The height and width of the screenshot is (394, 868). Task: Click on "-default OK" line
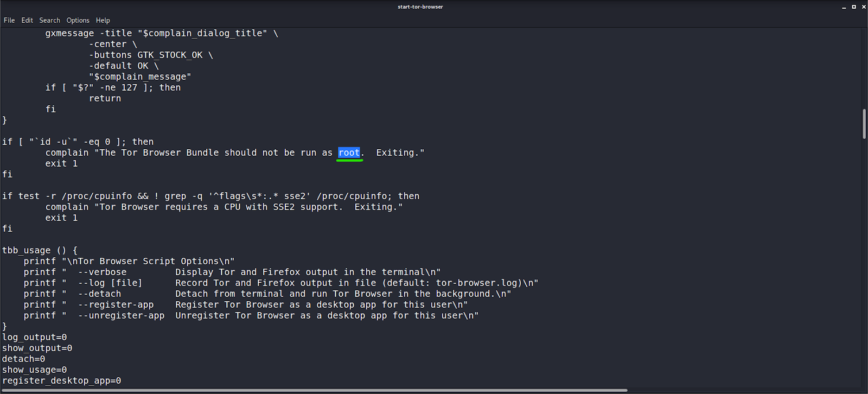pos(124,66)
